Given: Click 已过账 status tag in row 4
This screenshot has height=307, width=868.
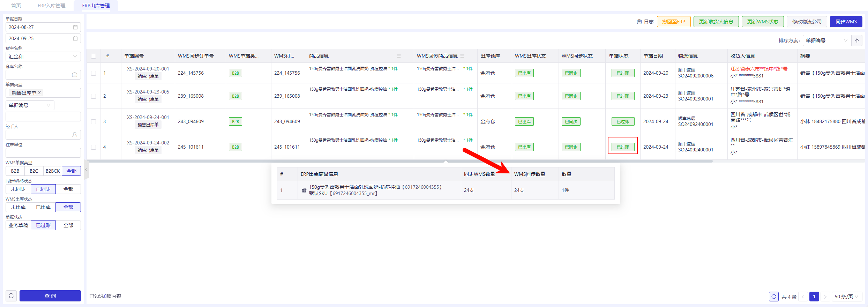Looking at the screenshot, I should pos(623,147).
